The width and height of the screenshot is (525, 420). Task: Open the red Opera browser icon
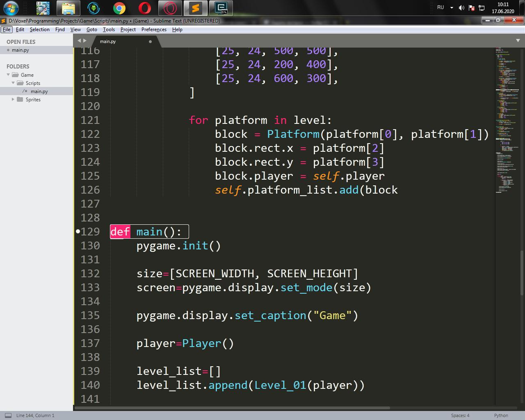point(144,8)
